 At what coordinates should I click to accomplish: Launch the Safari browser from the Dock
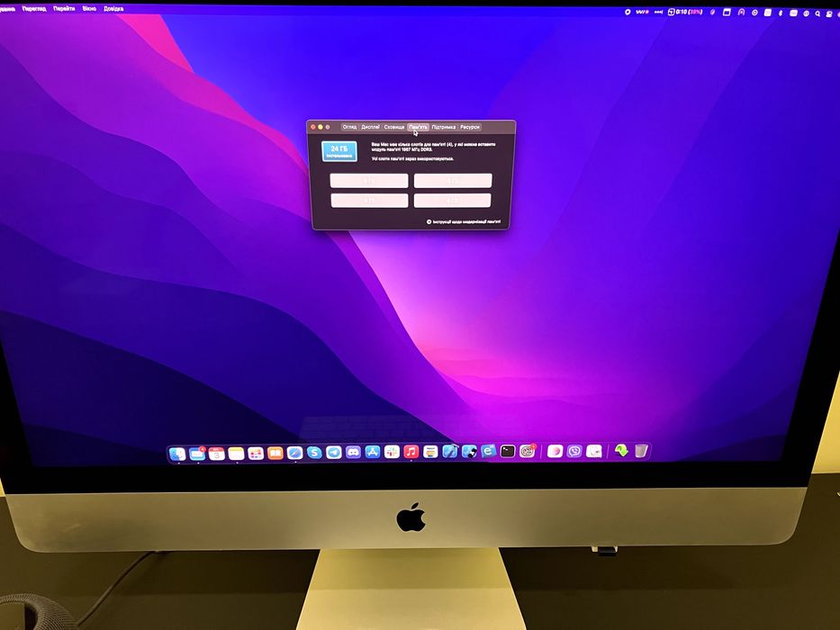pyautogui.click(x=294, y=454)
